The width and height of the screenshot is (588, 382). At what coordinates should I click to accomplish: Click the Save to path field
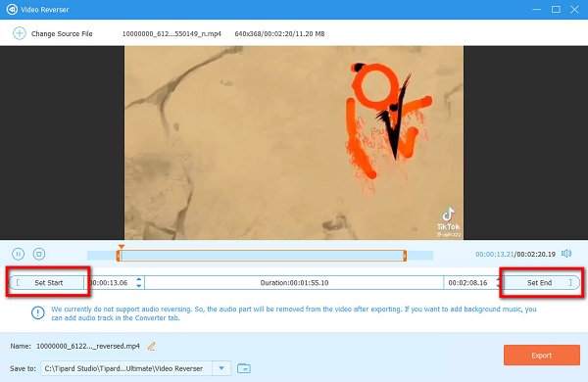click(x=126, y=368)
